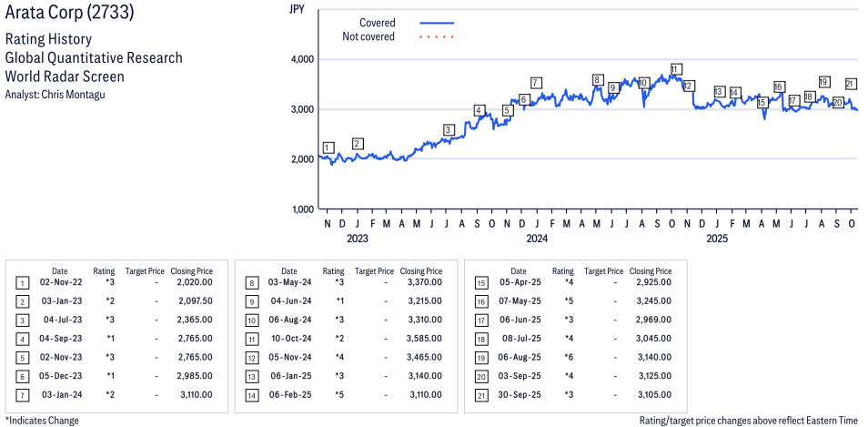Click the red dotted Not covered legend line

(437, 37)
